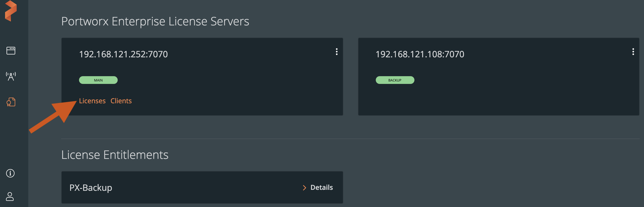Image resolution: width=644 pixels, height=207 pixels.
Task: Open the license document icon in sidebar
Action: 11,102
